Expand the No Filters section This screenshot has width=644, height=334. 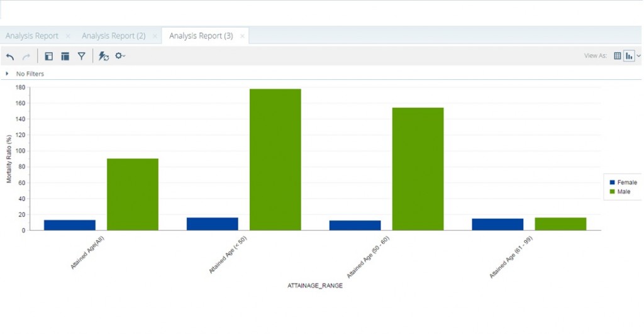pos(7,74)
